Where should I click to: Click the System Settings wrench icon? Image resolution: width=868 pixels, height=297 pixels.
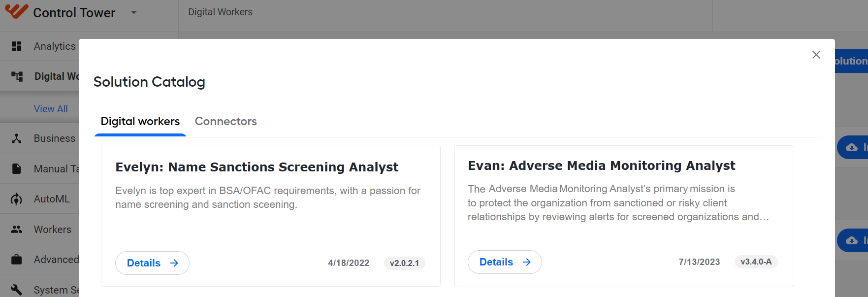(x=17, y=290)
